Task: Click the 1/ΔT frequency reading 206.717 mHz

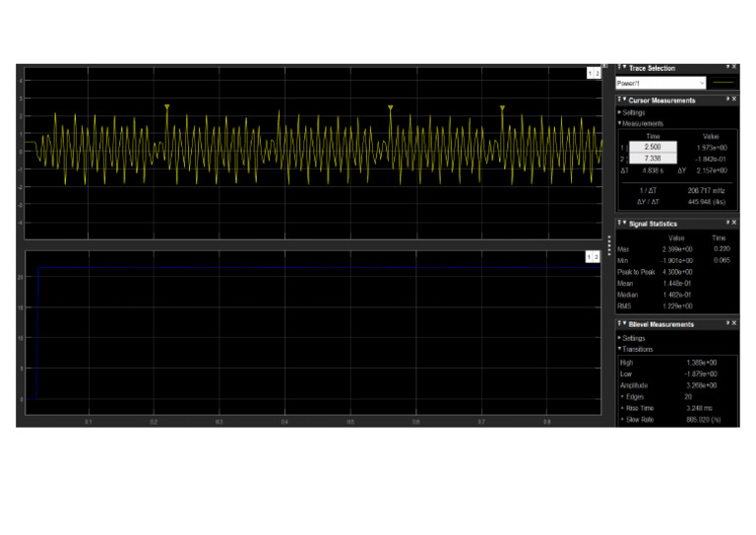Action: pyautogui.click(x=706, y=190)
